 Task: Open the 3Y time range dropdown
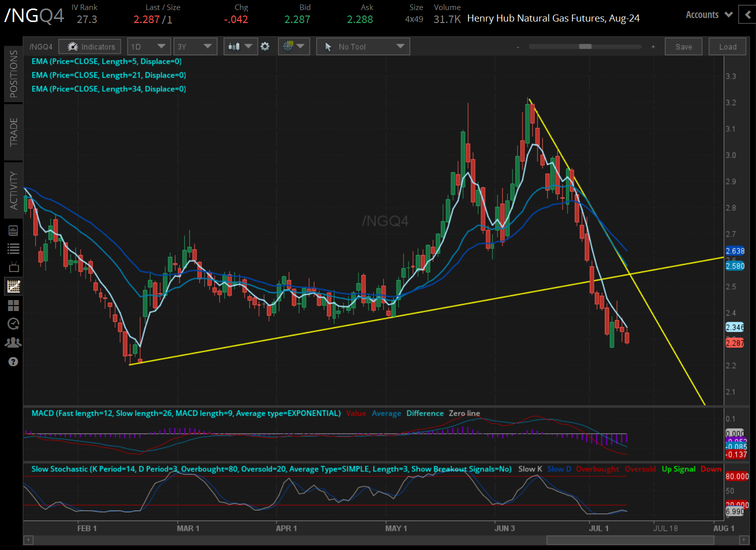pos(195,47)
